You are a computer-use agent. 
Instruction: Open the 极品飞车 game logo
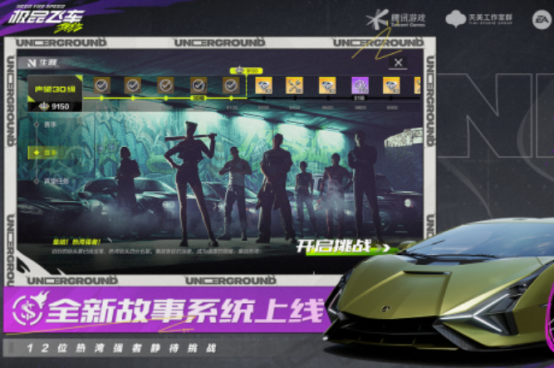pyautogui.click(x=45, y=18)
